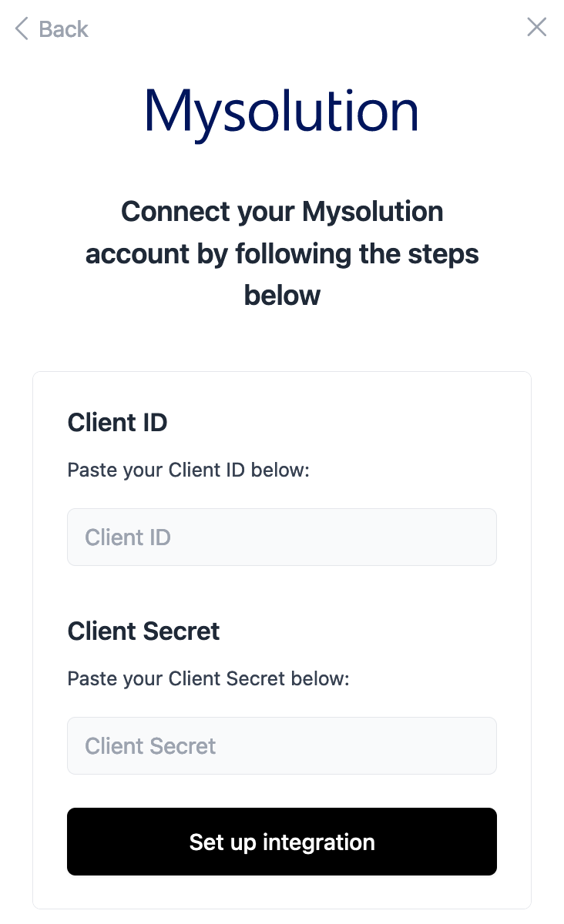Image resolution: width=564 pixels, height=924 pixels.
Task: Click the back chevron arrow icon
Action: point(22,29)
